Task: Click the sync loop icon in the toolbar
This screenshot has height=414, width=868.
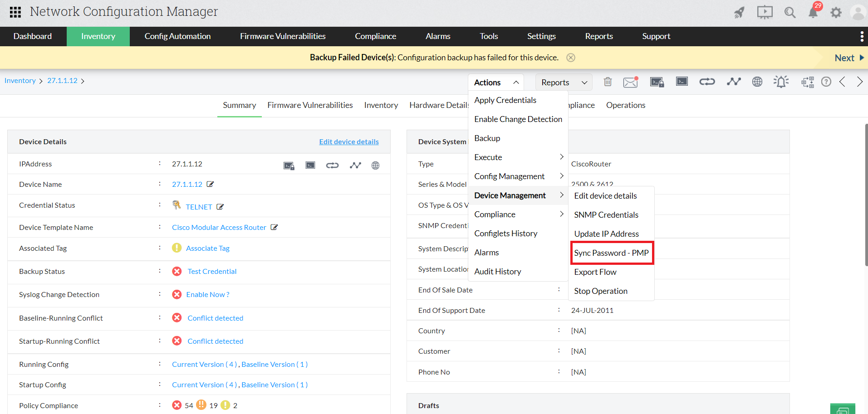Action: point(707,82)
